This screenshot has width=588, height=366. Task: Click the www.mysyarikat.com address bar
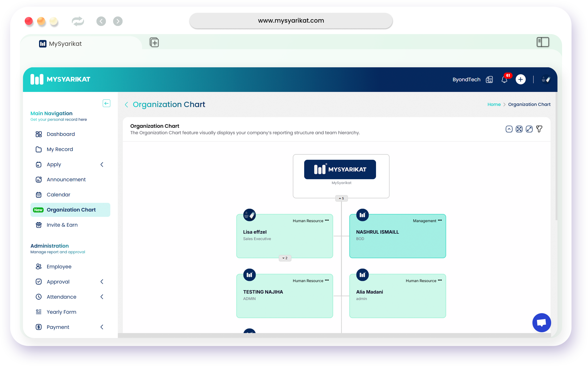[291, 21]
